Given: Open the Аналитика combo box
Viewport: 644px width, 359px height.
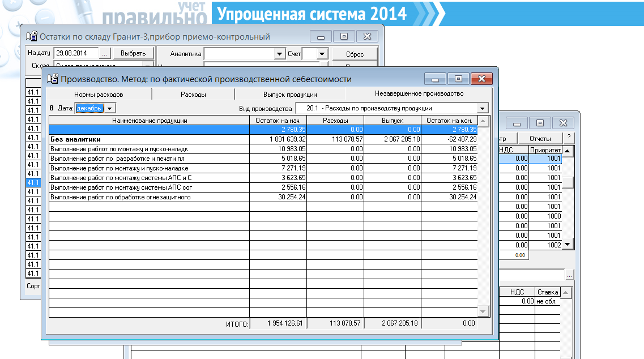Looking at the screenshot, I should coord(279,54).
